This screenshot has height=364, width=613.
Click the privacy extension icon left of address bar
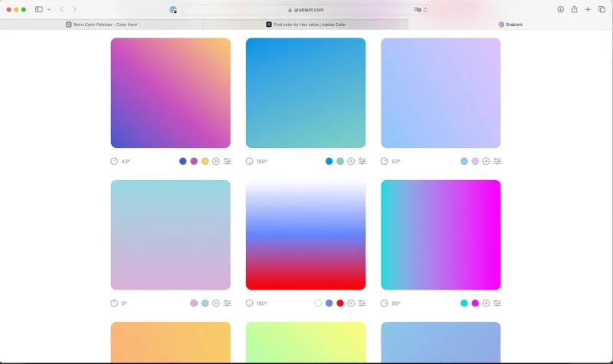coord(173,10)
